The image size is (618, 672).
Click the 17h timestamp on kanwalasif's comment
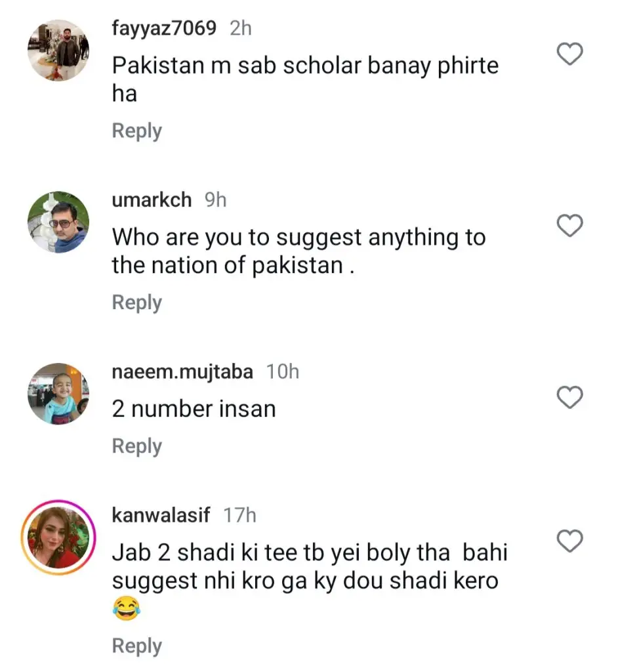coord(239,515)
